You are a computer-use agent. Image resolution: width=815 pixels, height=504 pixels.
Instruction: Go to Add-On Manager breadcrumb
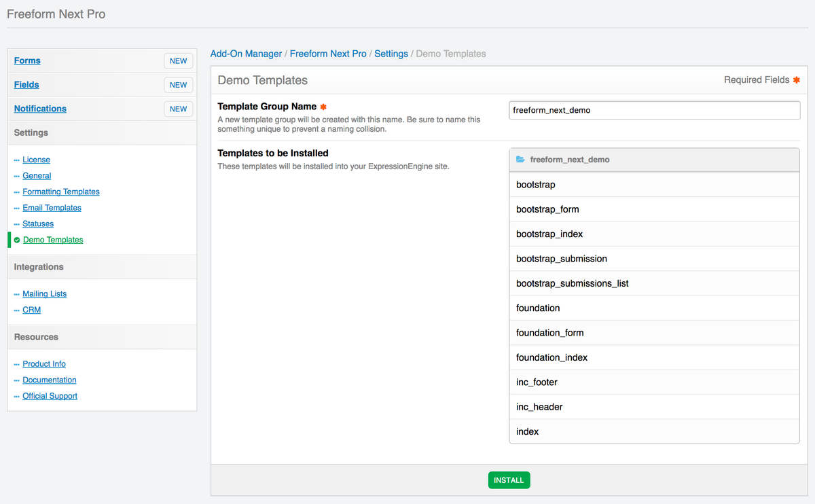[x=246, y=54]
